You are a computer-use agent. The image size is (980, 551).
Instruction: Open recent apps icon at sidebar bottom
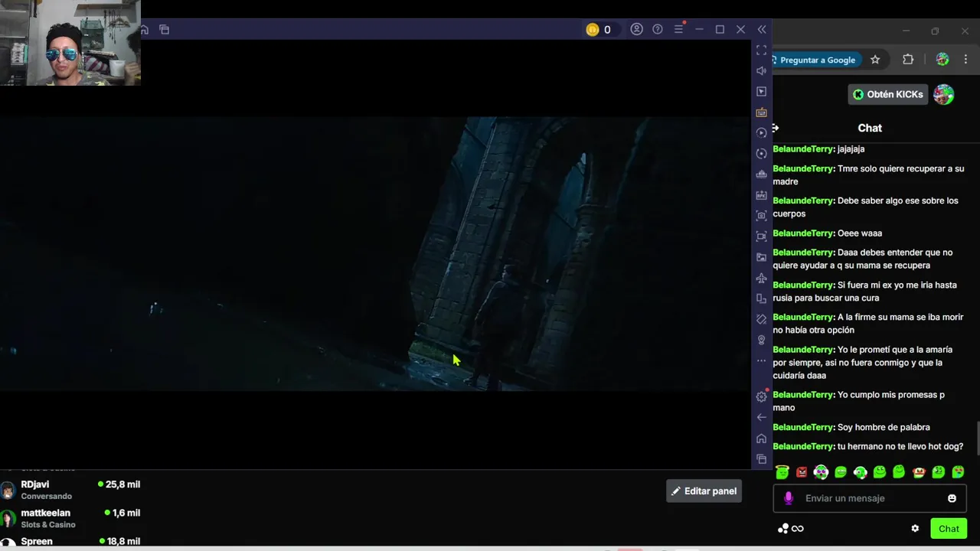click(761, 458)
